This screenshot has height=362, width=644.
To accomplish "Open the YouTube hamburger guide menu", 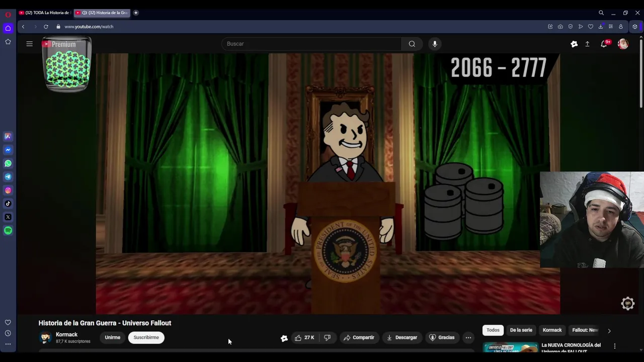I will [x=30, y=44].
